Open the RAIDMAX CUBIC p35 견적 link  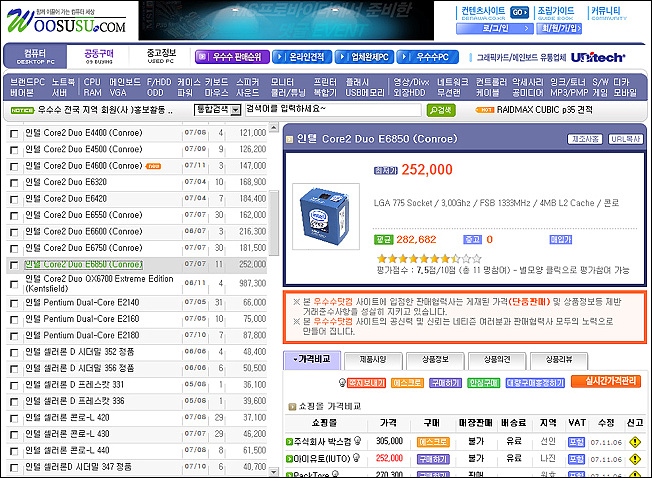pos(544,110)
